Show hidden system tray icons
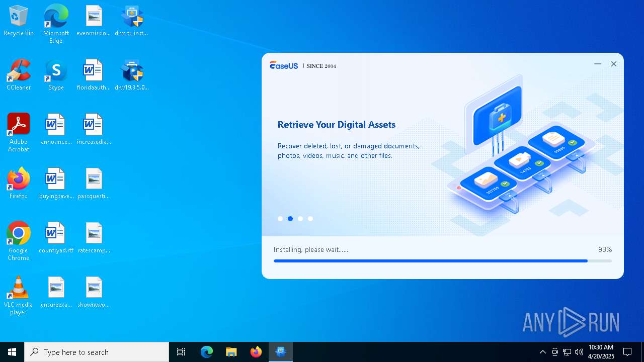The height and width of the screenshot is (362, 644). [542, 352]
